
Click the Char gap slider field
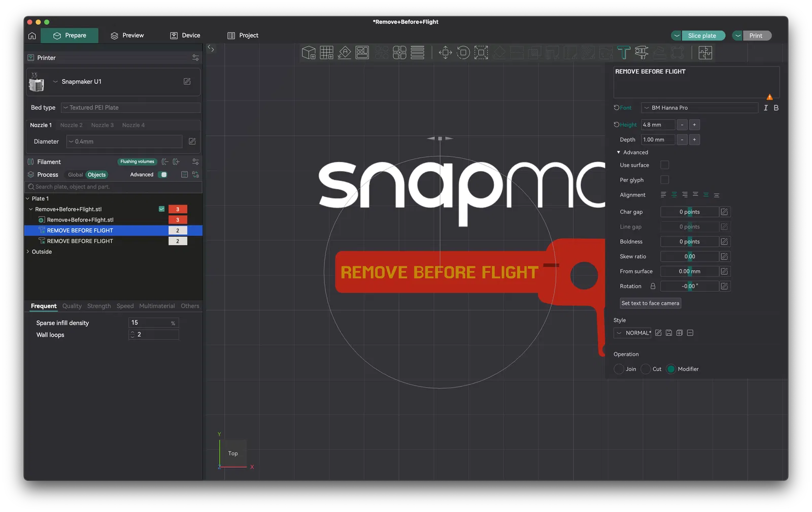[690, 212]
